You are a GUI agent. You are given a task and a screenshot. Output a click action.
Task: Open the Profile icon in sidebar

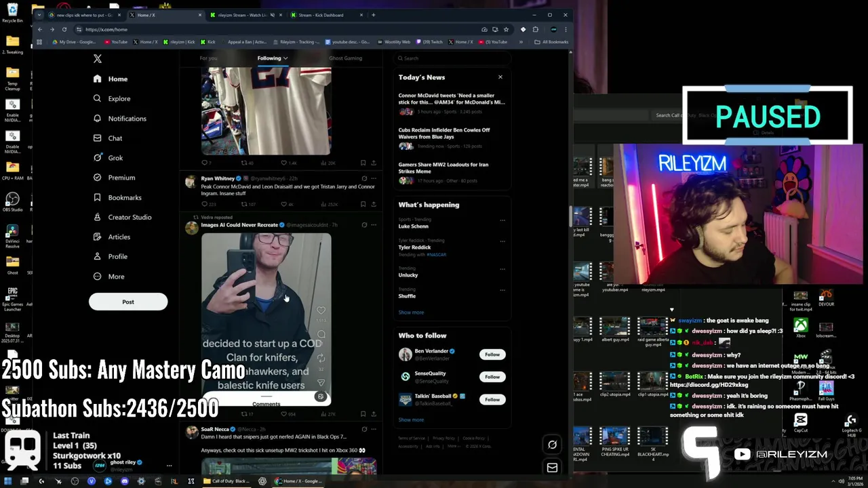click(97, 256)
